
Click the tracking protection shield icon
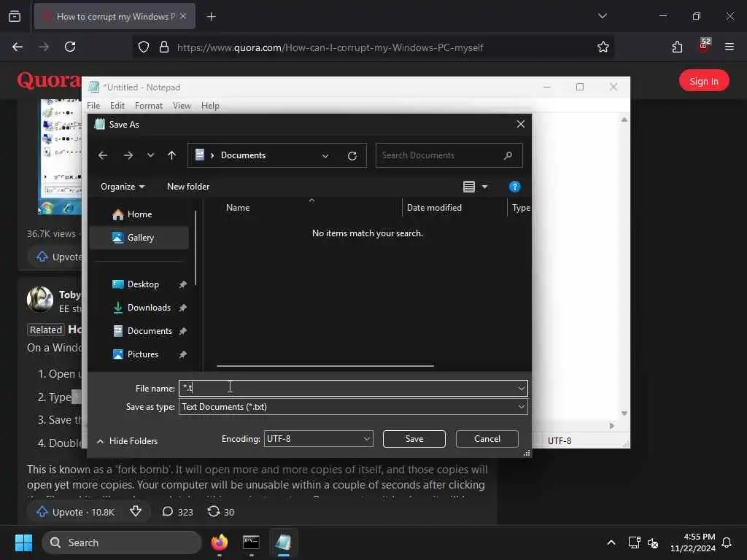(x=144, y=47)
